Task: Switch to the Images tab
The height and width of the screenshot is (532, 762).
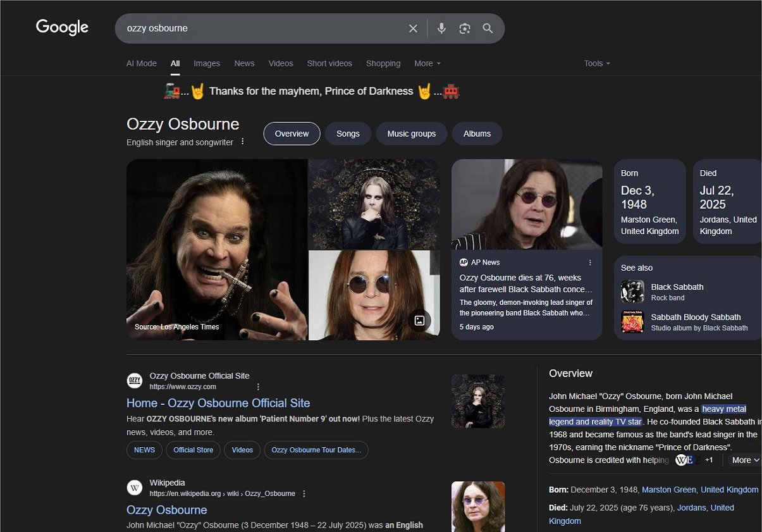Action: (207, 63)
